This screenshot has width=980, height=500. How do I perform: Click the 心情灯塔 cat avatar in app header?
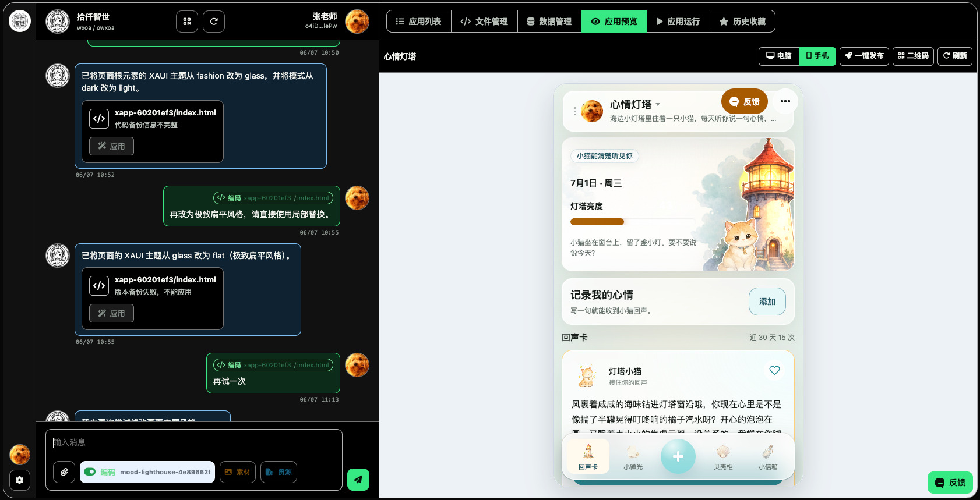click(x=592, y=111)
